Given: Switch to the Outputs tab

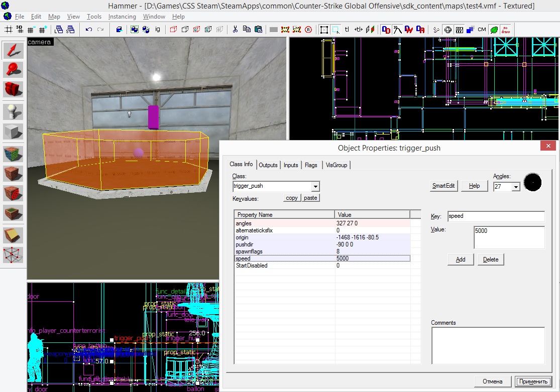Looking at the screenshot, I should click(268, 165).
